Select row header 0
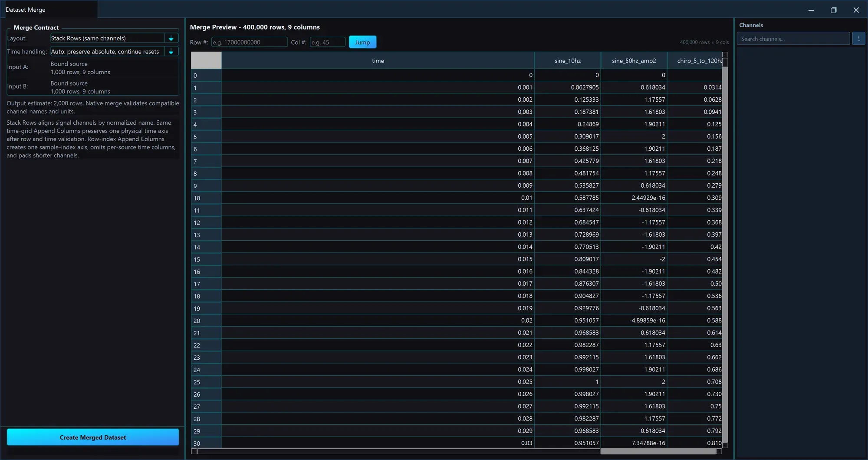The width and height of the screenshot is (868, 460). (206, 75)
